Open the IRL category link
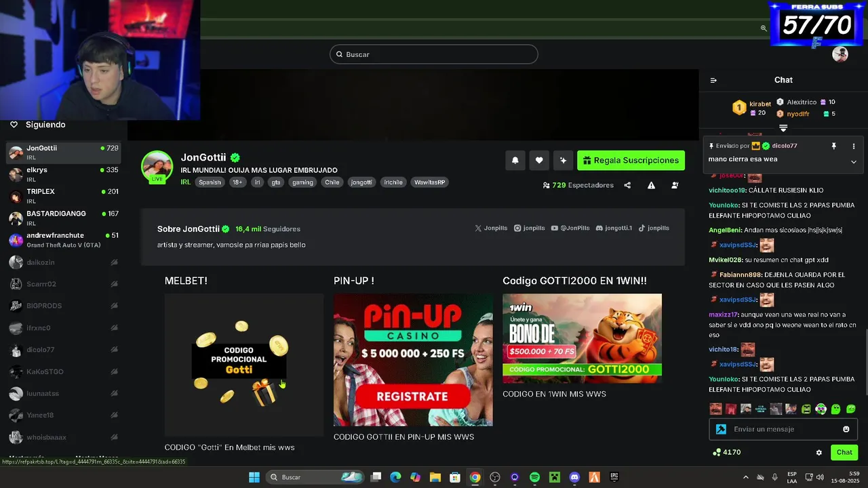The width and height of the screenshot is (868, 488). [186, 182]
